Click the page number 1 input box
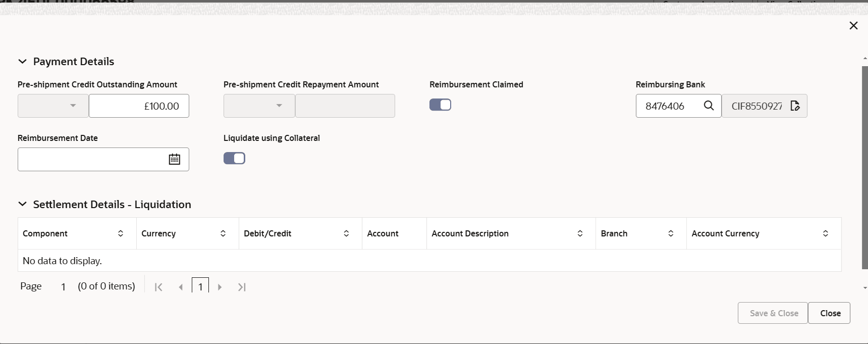This screenshot has height=344, width=868. [200, 286]
